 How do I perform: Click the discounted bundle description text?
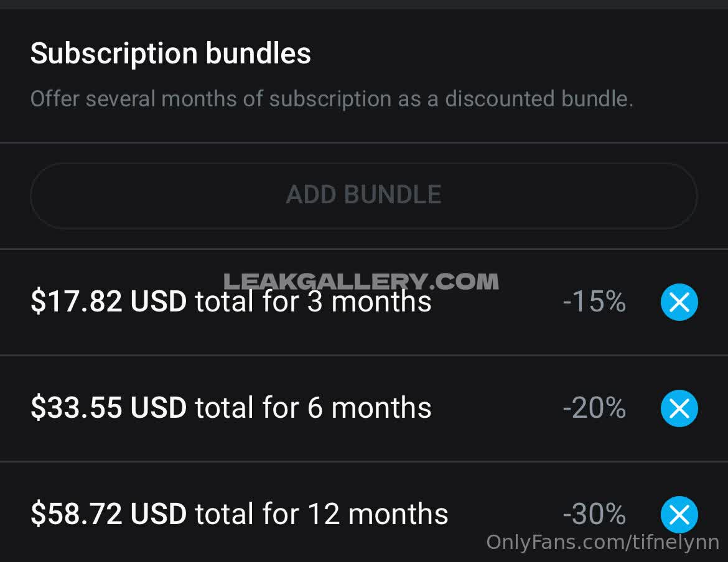(x=332, y=99)
